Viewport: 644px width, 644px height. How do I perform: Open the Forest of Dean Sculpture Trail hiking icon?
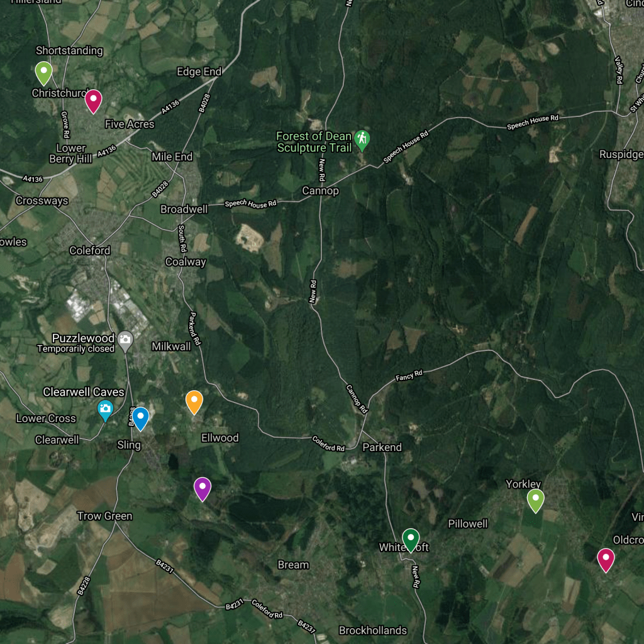[362, 140]
